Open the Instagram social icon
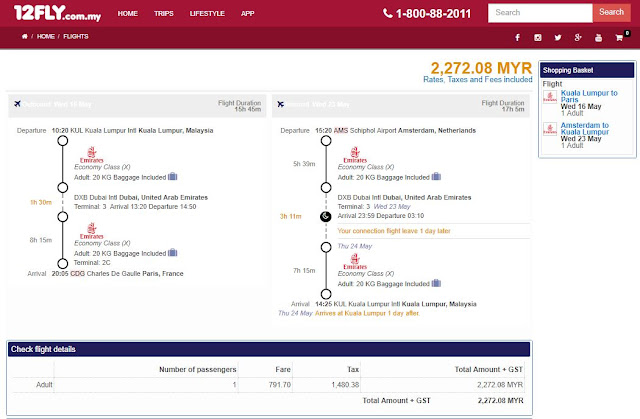Screen dimensions: 640x419 (538, 38)
